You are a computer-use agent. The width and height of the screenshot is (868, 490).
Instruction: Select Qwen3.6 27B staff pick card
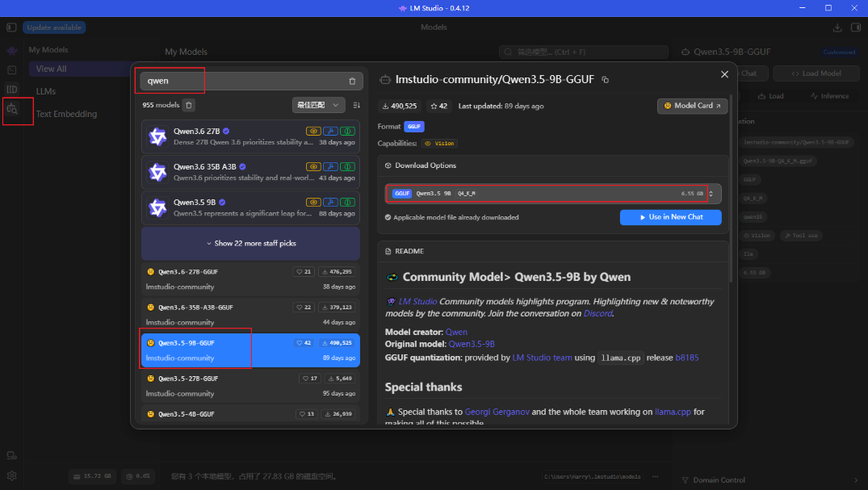click(x=251, y=136)
